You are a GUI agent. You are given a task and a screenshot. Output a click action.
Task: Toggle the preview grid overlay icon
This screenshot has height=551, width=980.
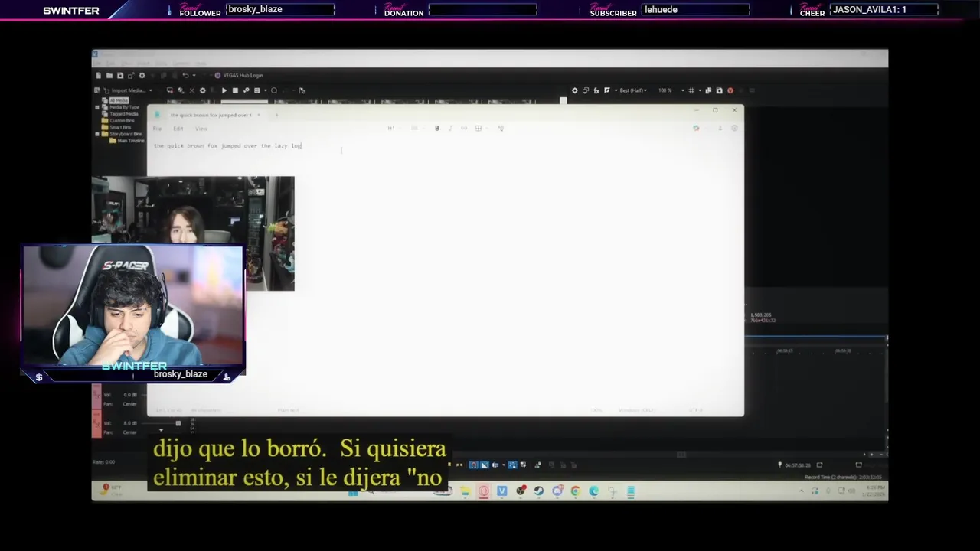[x=691, y=90]
